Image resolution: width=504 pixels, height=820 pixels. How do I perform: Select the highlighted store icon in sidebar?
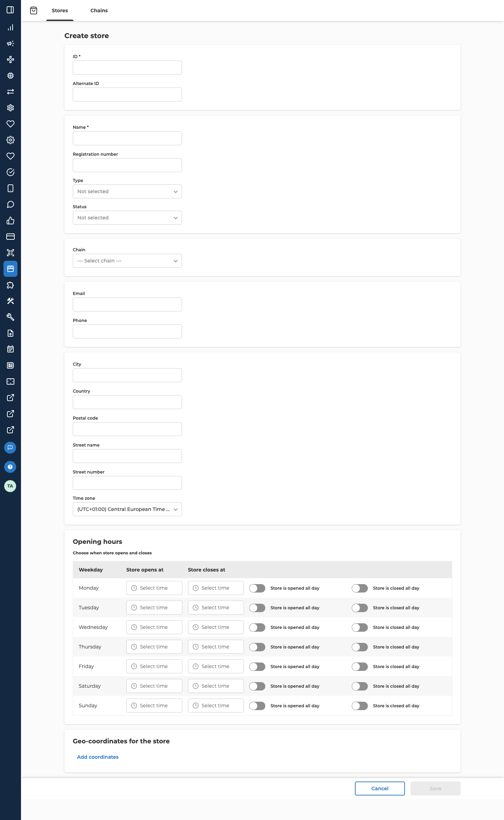click(x=10, y=269)
